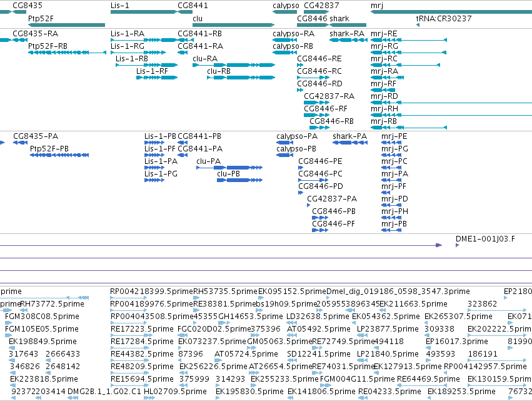Select CDS Lis-1-PB
This screenshot has height=401, width=532.
pyautogui.click(x=154, y=143)
